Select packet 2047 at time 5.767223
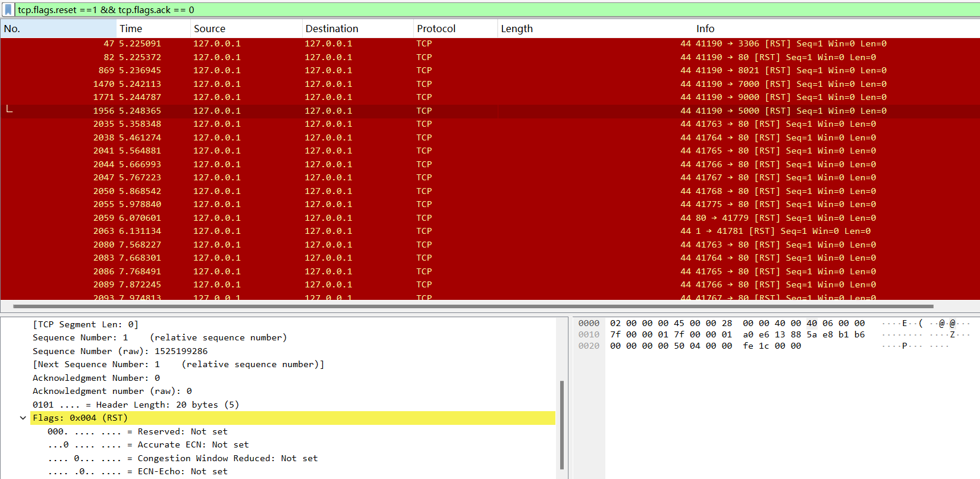 (x=490, y=177)
